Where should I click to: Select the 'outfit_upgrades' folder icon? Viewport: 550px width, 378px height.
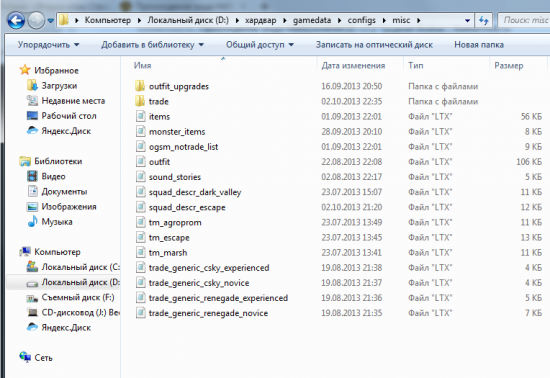(x=140, y=86)
